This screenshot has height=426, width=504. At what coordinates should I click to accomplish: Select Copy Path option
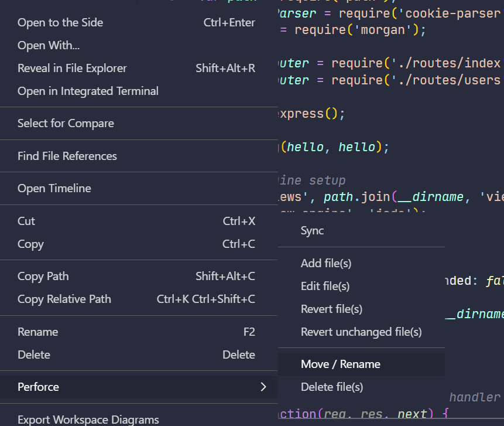[x=139, y=276]
